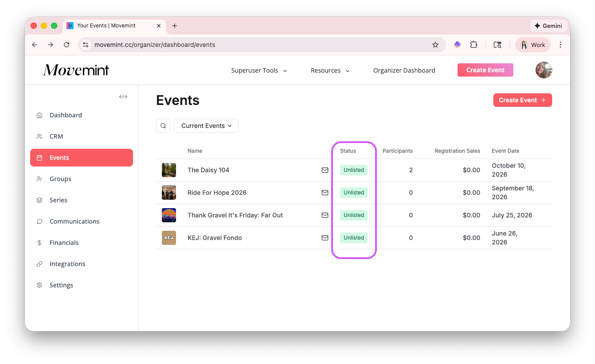Reload the page with the refresh icon

[67, 45]
